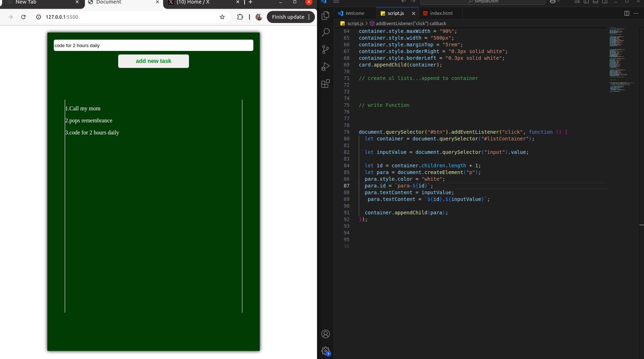Viewport: 644px width, 359px height.
Task: Open the Search panel in VS Code
Action: [x=325, y=33]
